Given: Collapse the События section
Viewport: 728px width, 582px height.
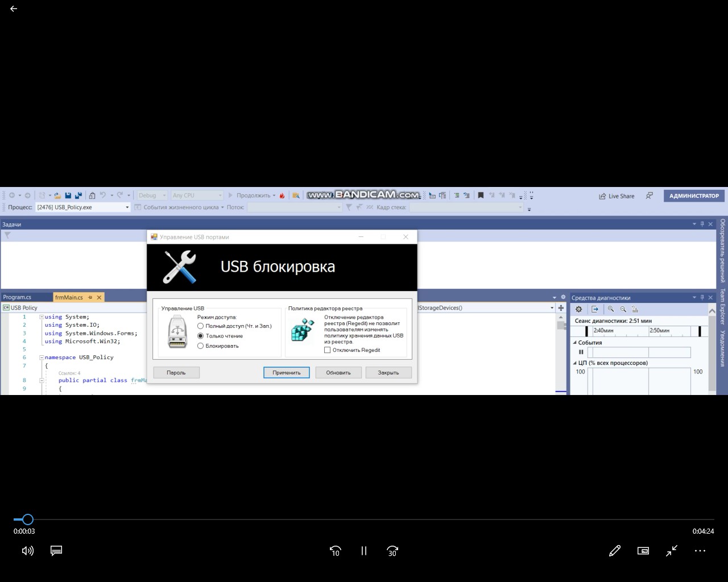Looking at the screenshot, I should click(x=574, y=343).
